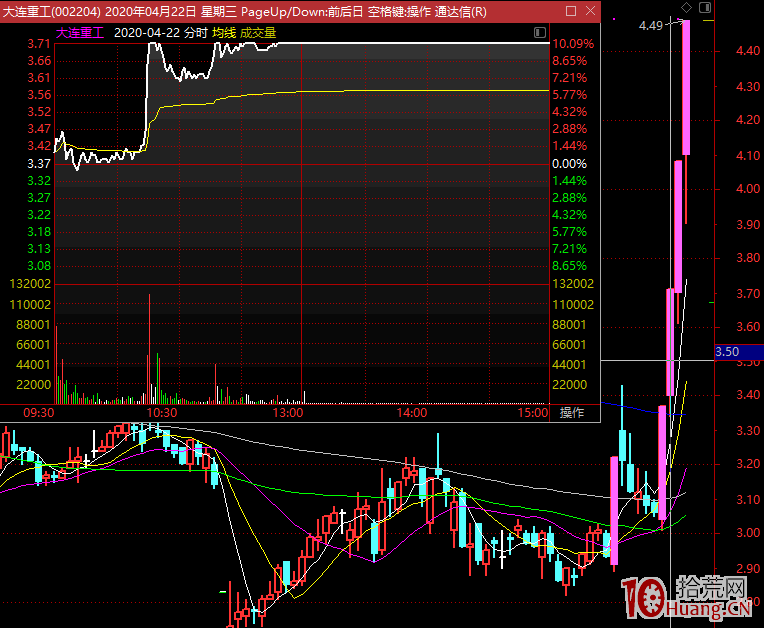Image resolution: width=764 pixels, height=628 pixels.
Task: Click the green 3.08 price label
Action: click(x=39, y=266)
